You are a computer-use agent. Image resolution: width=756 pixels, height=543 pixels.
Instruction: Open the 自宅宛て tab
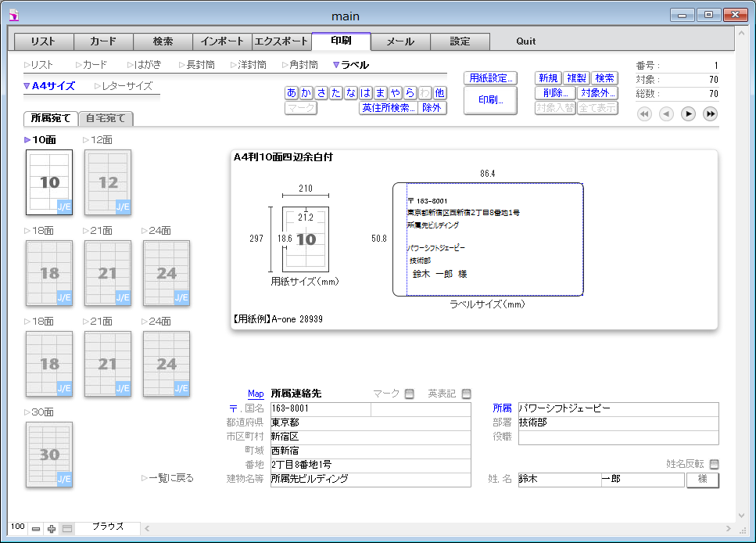[107, 119]
